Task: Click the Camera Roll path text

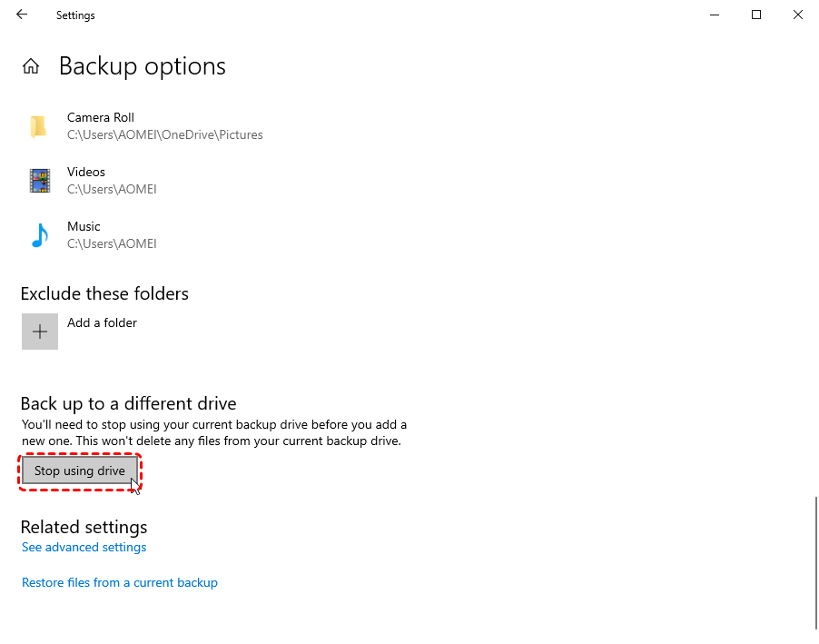Action: [165, 134]
